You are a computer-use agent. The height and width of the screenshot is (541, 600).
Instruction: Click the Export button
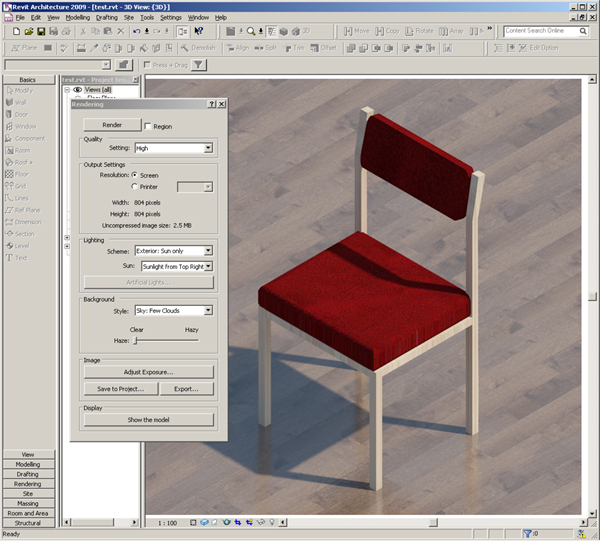pos(186,389)
